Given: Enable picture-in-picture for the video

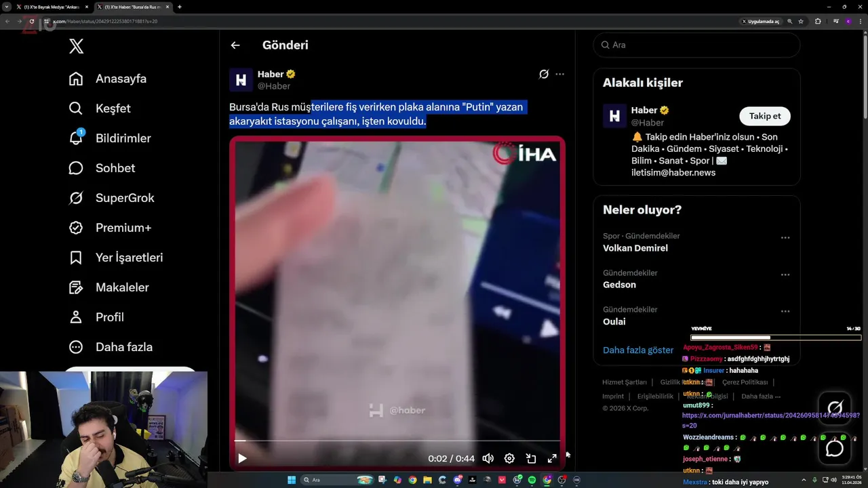Looking at the screenshot, I should tap(531, 459).
